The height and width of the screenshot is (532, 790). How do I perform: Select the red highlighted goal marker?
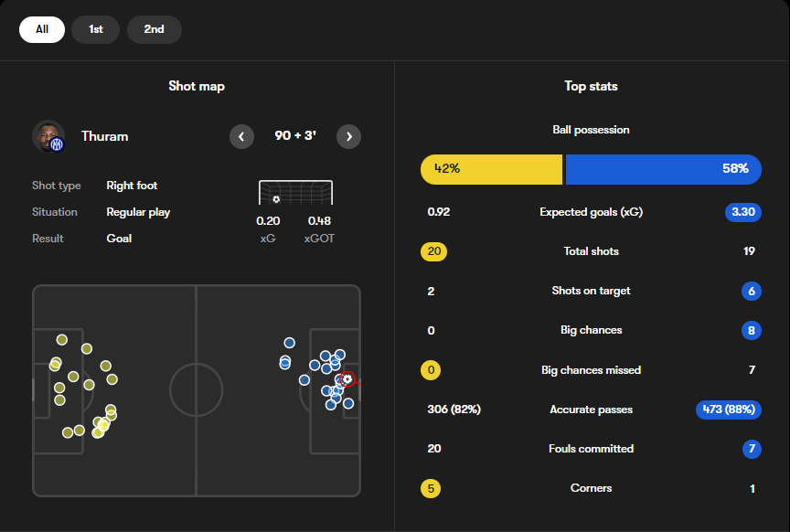point(347,378)
